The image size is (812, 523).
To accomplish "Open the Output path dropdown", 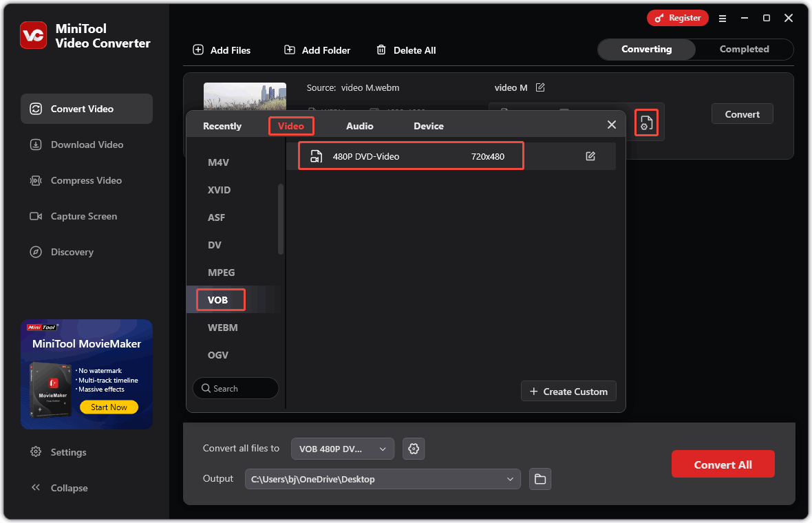I will pyautogui.click(x=383, y=479).
